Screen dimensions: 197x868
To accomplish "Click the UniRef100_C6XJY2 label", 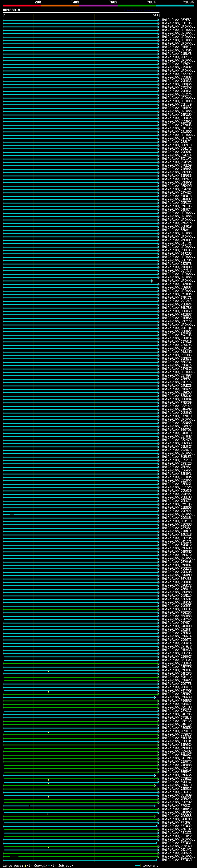I will tap(177, 850).
